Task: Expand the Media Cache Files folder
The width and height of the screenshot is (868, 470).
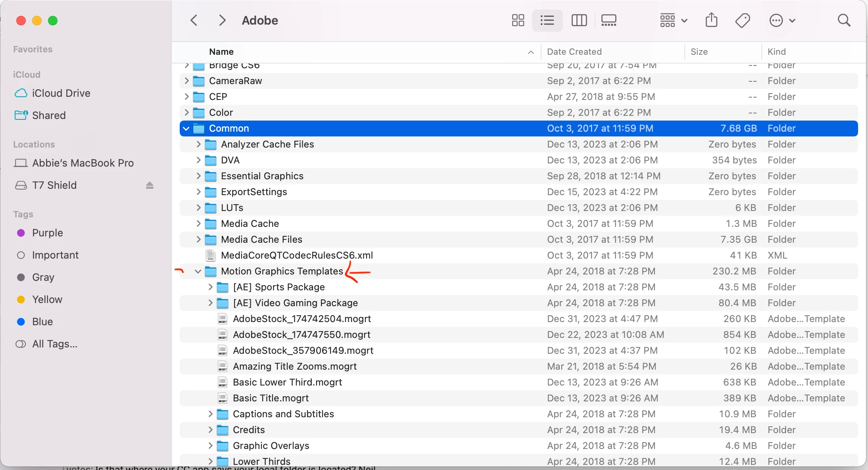Action: pyautogui.click(x=198, y=240)
